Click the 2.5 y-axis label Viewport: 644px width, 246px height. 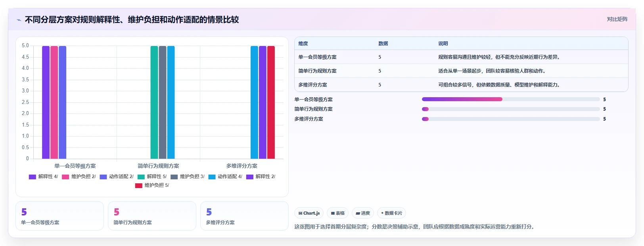pos(25,102)
